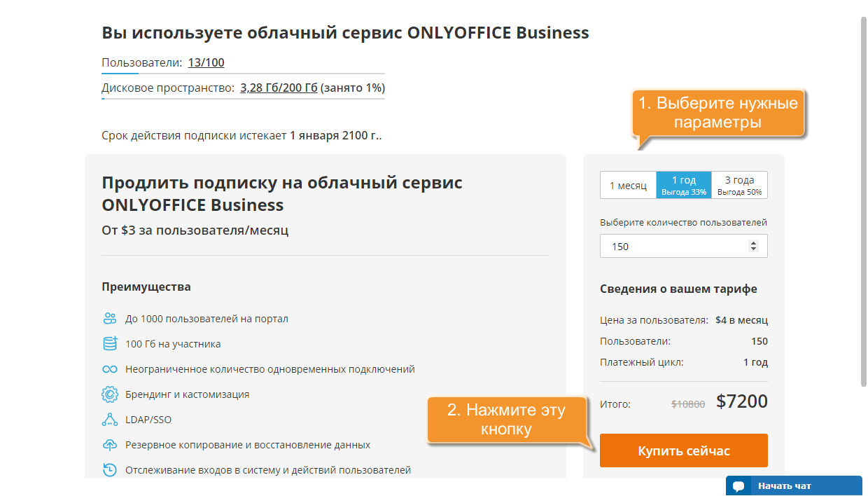Click the disk space usage progress bar
This screenshot has height=496, width=868.
pos(243,99)
